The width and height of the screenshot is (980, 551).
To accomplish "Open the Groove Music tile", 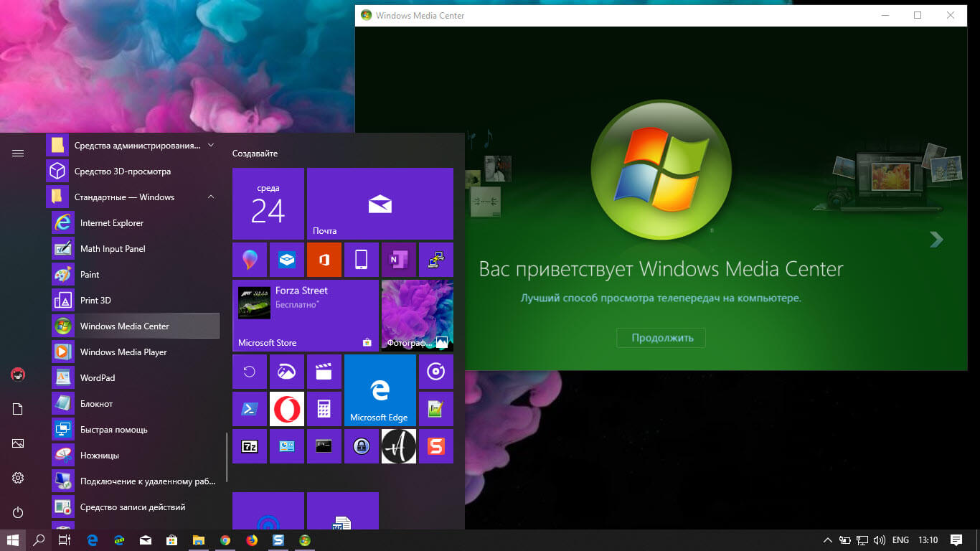I will tap(436, 372).
